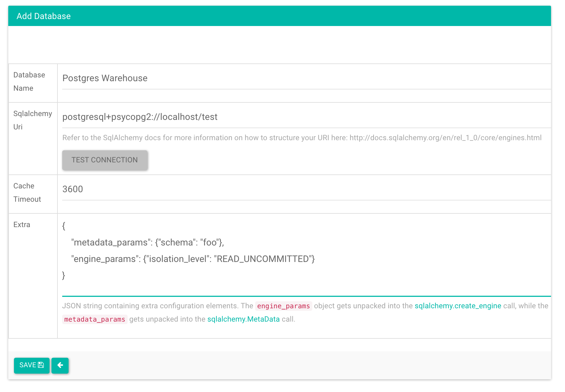
Task: Click the Database Name label
Action: 29,82
